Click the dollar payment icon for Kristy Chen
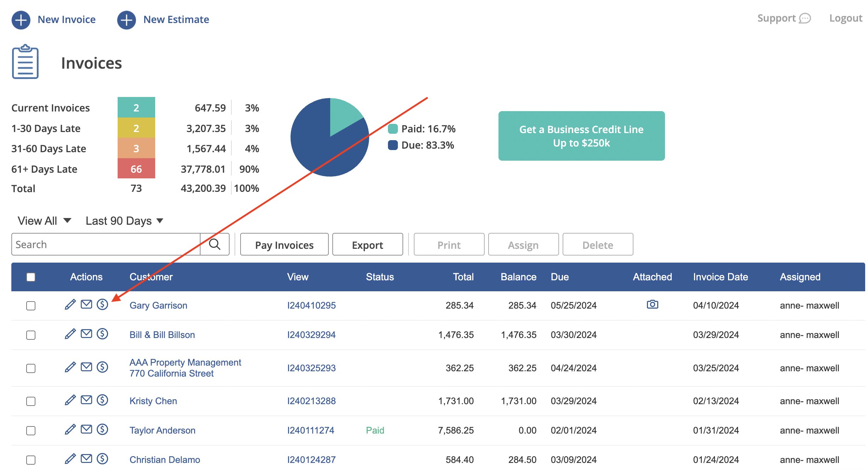Image resolution: width=868 pixels, height=470 pixels. [x=102, y=400]
